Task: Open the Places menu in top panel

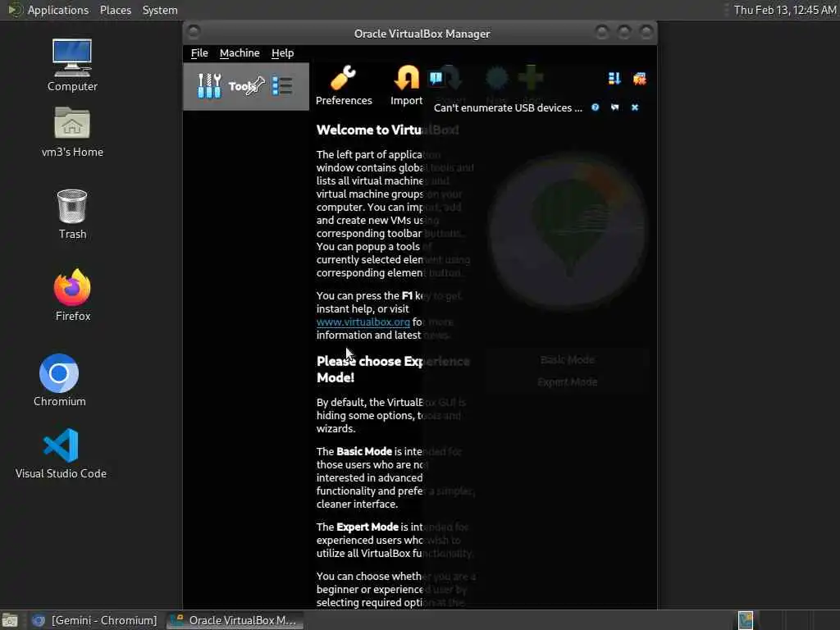Action: (x=115, y=10)
